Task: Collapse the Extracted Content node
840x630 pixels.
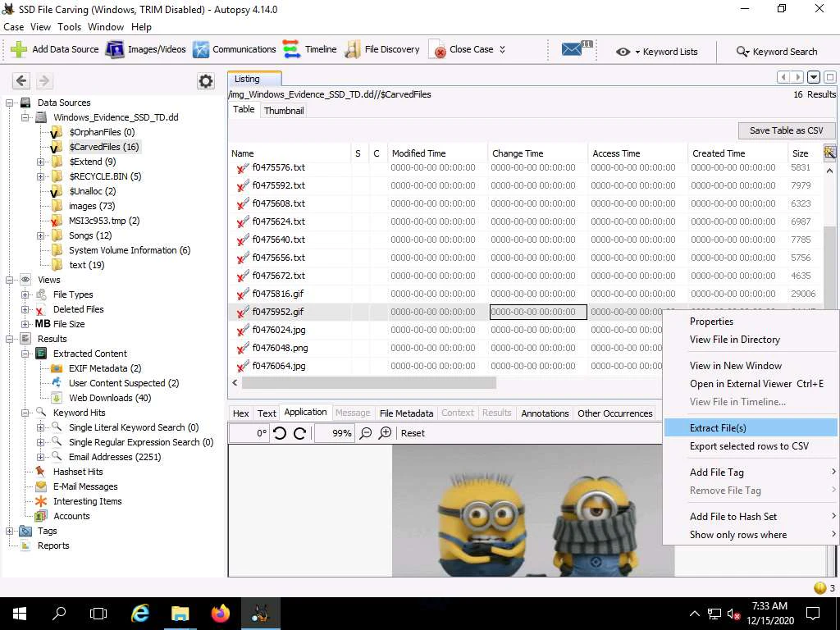Action: coord(25,354)
